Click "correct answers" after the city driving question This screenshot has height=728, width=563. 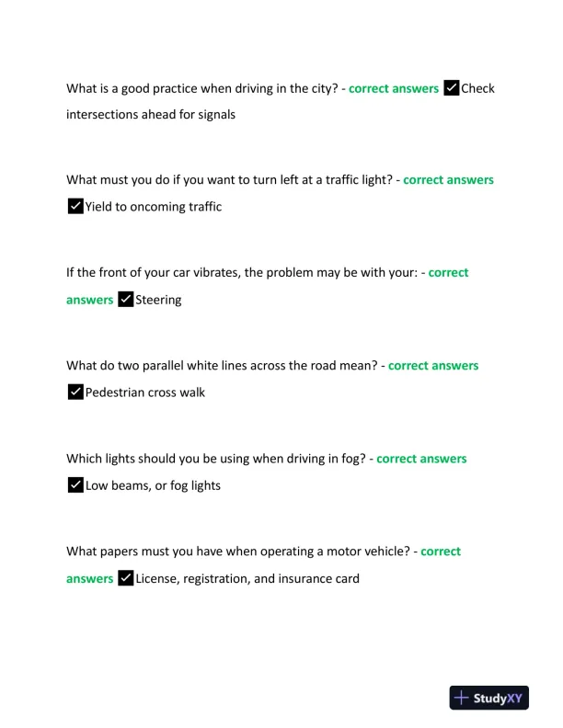point(394,88)
